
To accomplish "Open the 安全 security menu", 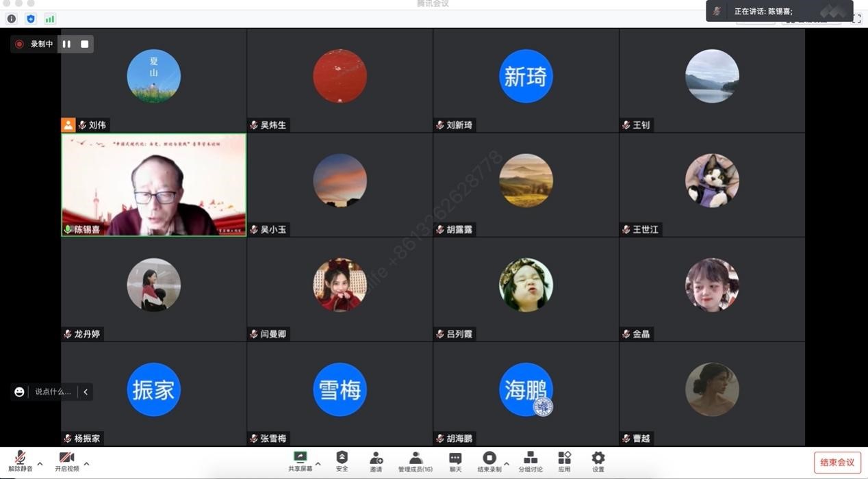I will click(x=342, y=461).
